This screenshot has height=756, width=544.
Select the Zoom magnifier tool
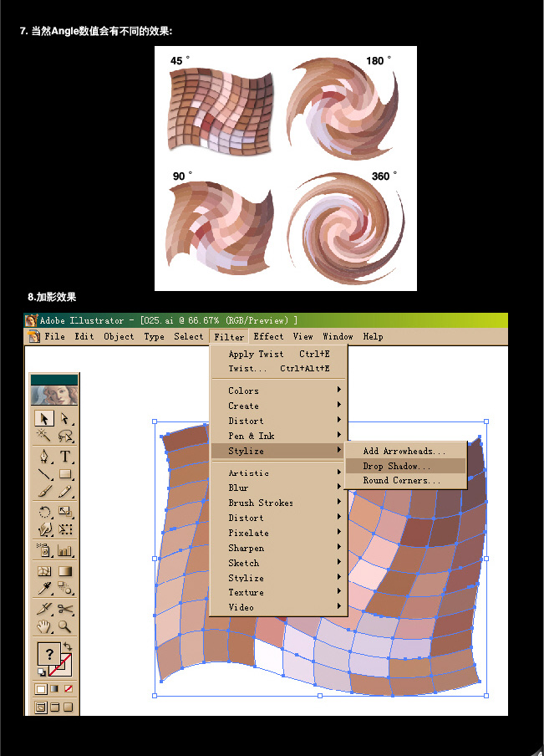(64, 626)
